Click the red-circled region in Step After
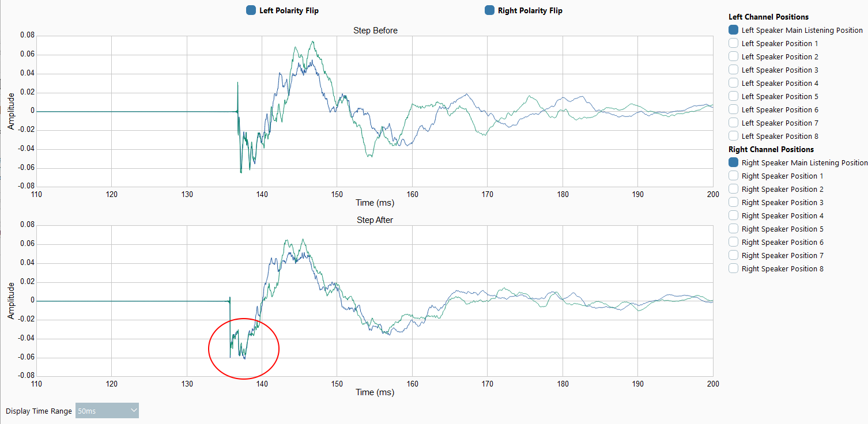Screen dimensions: 868x424 (x=243, y=349)
